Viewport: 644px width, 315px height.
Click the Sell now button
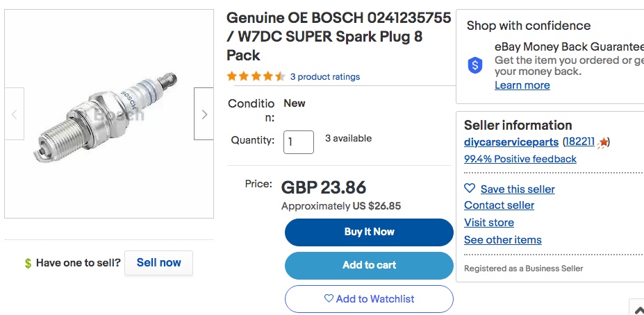point(158,263)
